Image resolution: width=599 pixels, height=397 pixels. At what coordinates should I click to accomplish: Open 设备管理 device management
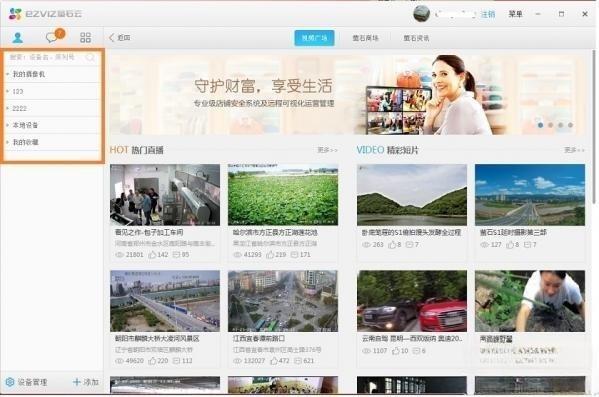pos(32,382)
